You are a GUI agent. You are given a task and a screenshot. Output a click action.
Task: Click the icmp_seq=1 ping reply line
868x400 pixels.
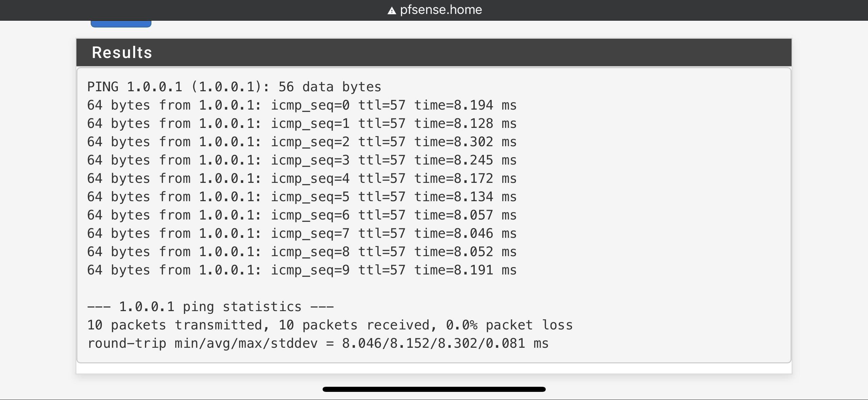[x=302, y=123]
